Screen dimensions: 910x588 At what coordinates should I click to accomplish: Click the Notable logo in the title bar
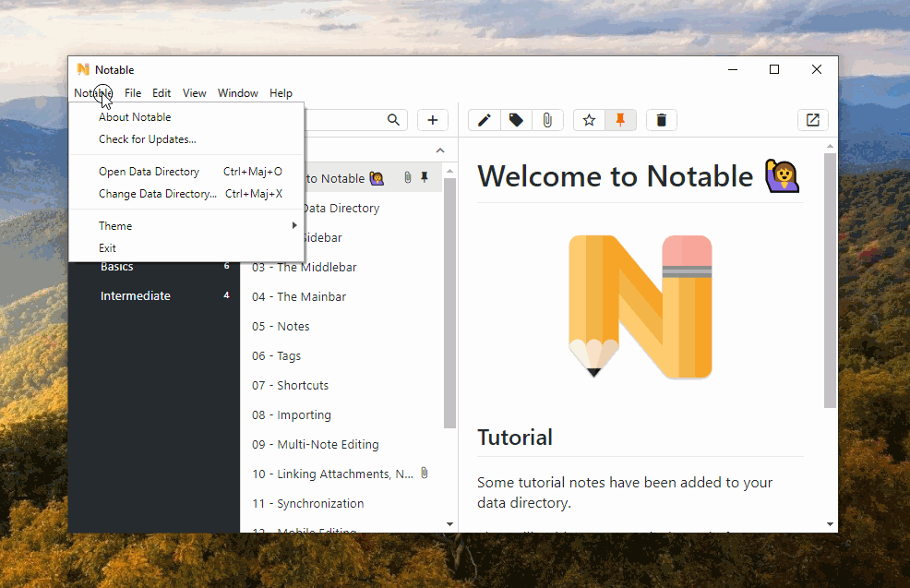coord(83,69)
